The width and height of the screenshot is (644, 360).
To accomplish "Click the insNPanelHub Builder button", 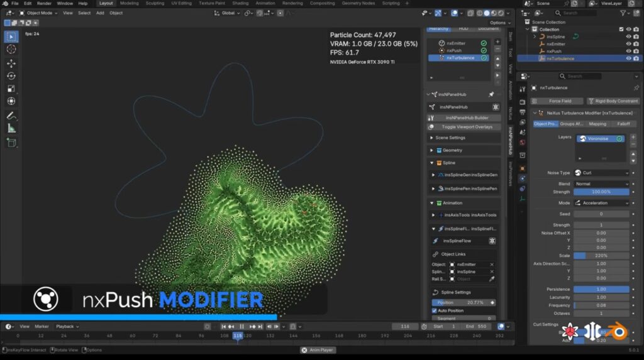I will coord(464,118).
